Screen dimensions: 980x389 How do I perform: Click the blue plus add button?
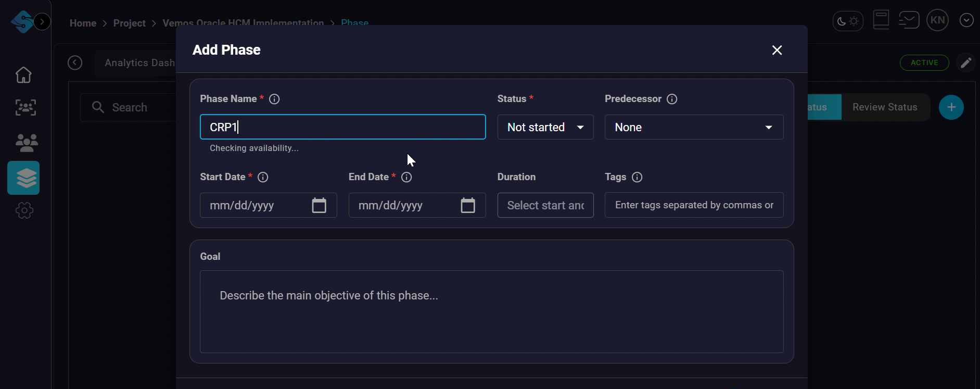pyautogui.click(x=951, y=107)
